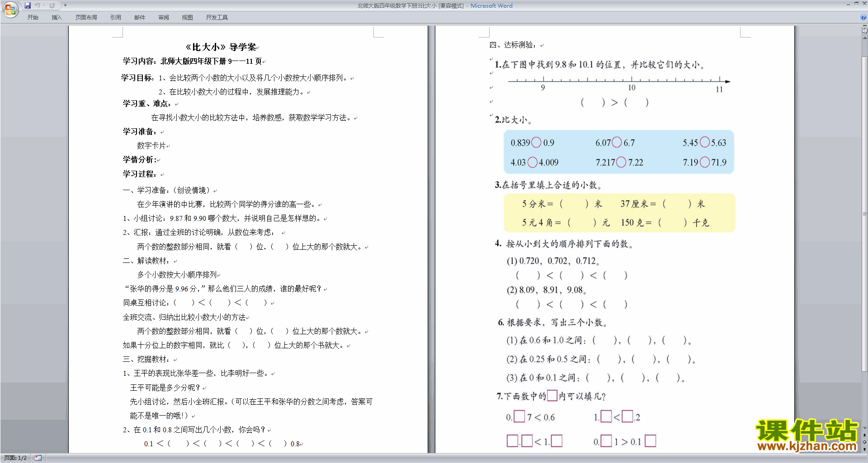
Task: Open the 开始 ribbon tab
Action: (33, 18)
